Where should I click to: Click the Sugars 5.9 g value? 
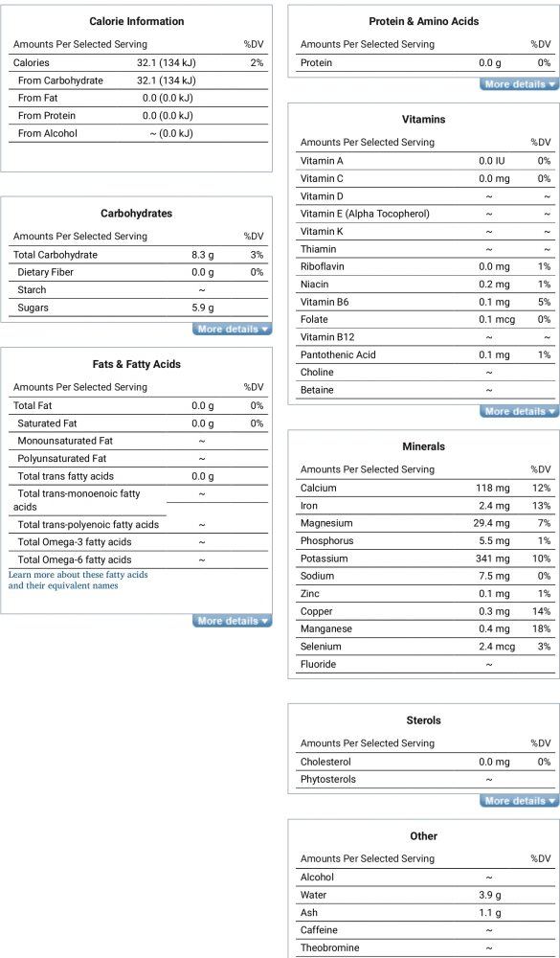click(x=203, y=308)
